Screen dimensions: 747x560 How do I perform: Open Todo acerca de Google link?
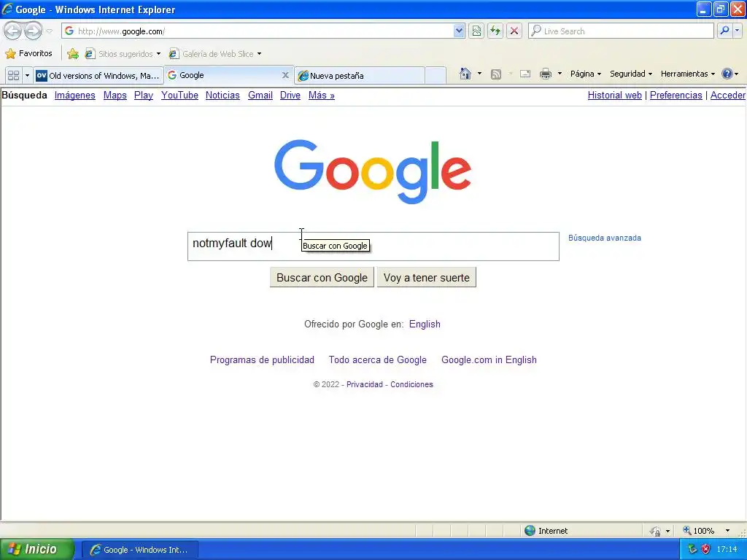[377, 360]
